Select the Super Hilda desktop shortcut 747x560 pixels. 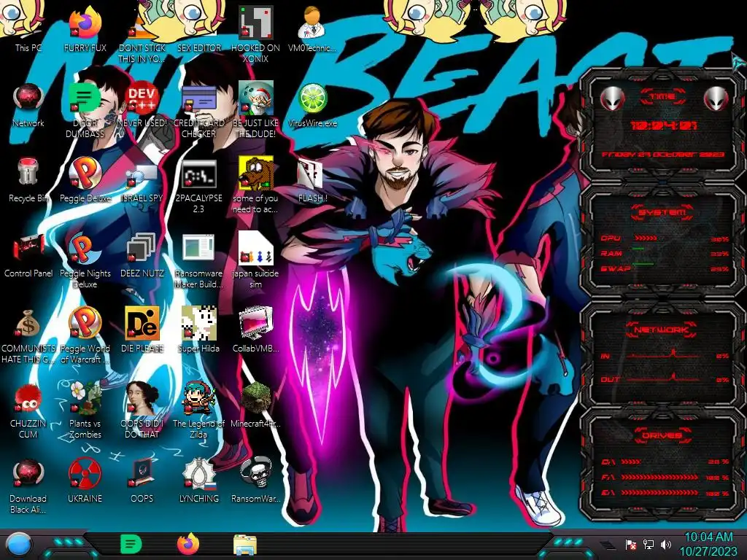199,330
